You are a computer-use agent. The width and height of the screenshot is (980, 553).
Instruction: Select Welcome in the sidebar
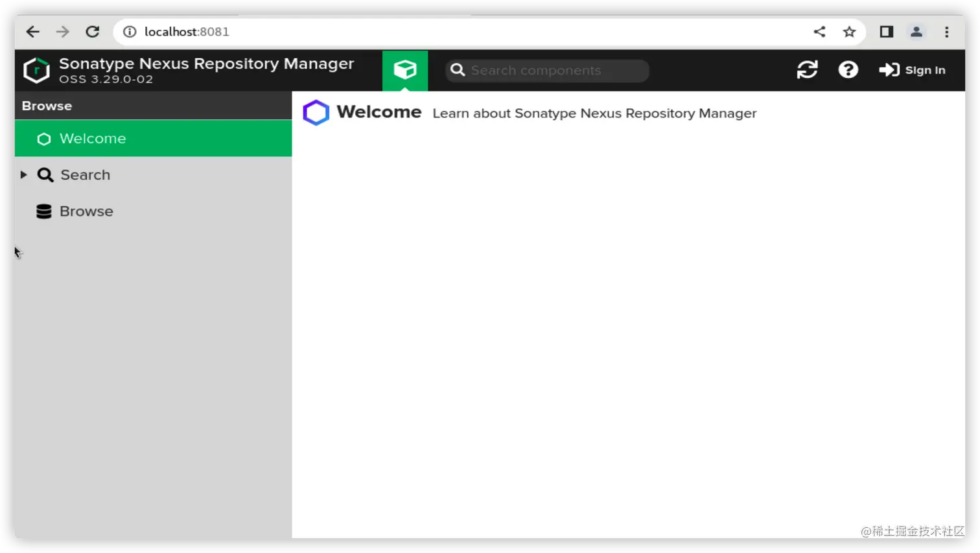(x=153, y=139)
